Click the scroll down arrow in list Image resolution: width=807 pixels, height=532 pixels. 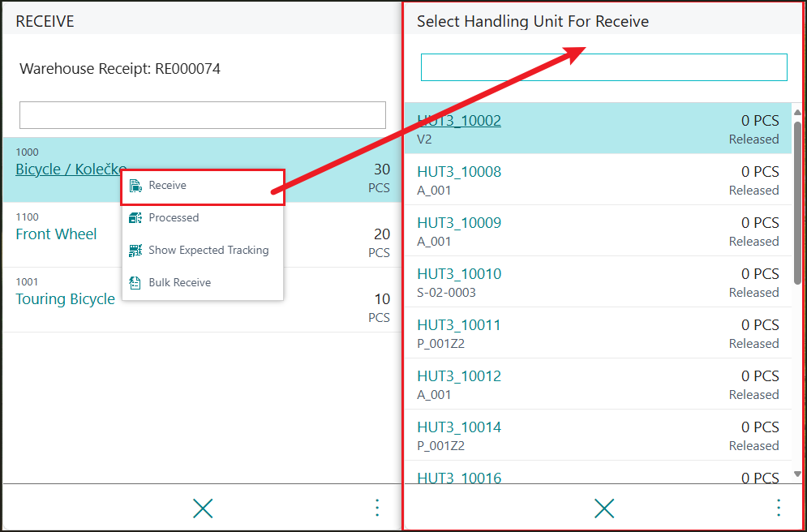tap(797, 474)
